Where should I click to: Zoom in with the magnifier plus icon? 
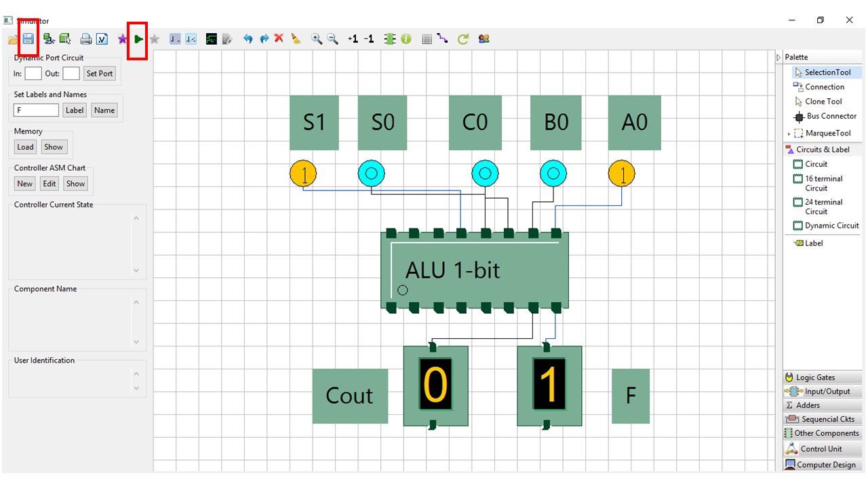pyautogui.click(x=317, y=39)
